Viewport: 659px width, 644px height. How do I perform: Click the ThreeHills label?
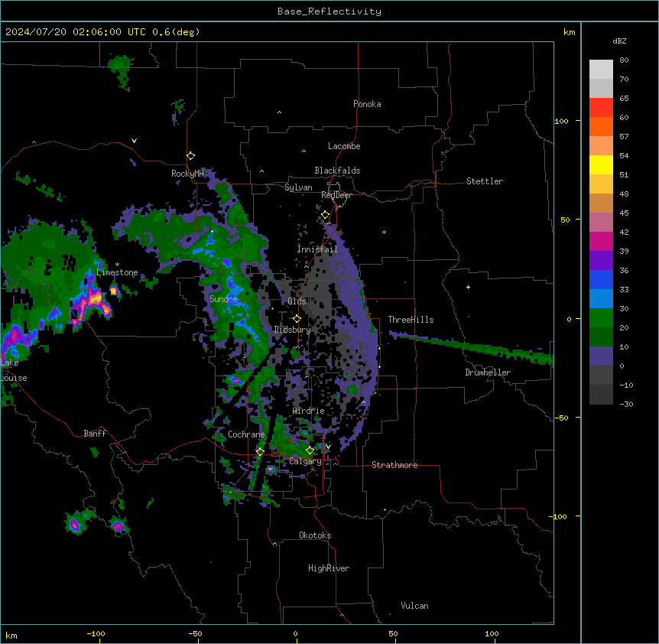[411, 320]
